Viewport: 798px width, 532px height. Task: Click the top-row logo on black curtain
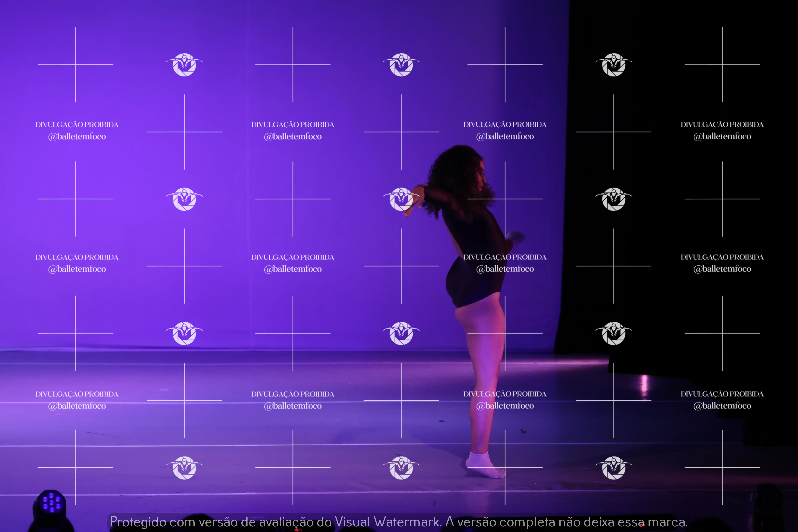pyautogui.click(x=613, y=65)
